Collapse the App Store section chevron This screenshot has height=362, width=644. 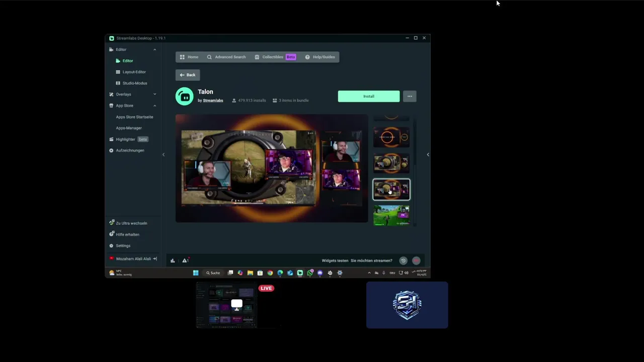154,106
